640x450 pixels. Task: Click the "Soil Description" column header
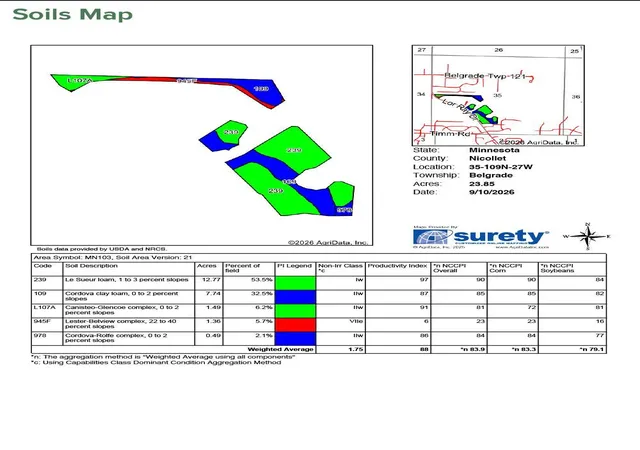91,266
